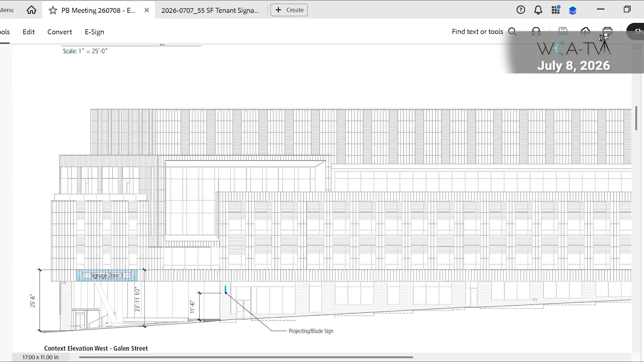
Task: Open the Edit menu
Action: click(x=29, y=32)
